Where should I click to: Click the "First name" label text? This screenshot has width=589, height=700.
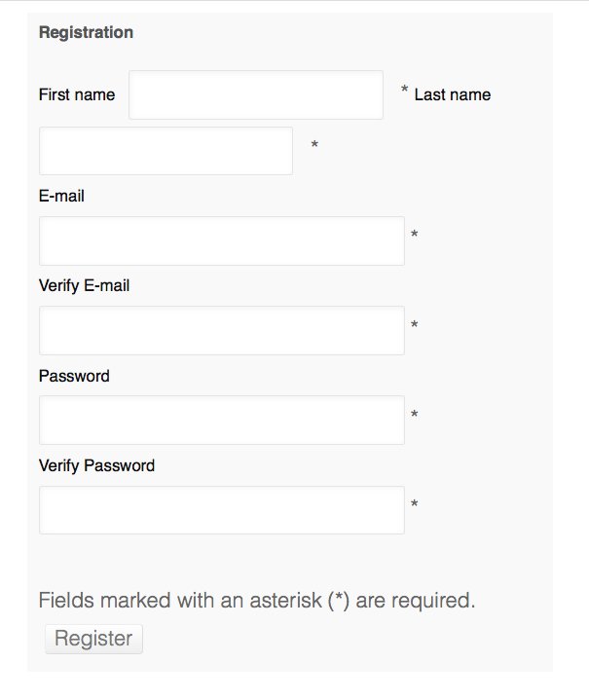click(x=77, y=94)
